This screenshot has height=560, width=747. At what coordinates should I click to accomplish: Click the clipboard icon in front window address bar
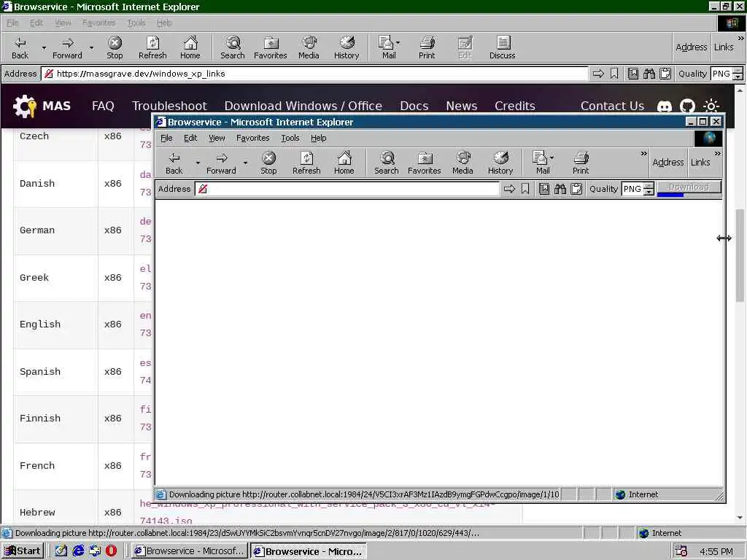[576, 189]
